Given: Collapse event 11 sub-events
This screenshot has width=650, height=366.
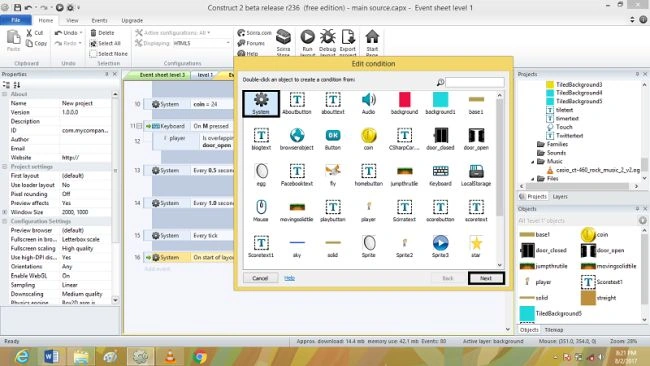Looking at the screenshot, I should click(x=139, y=126).
